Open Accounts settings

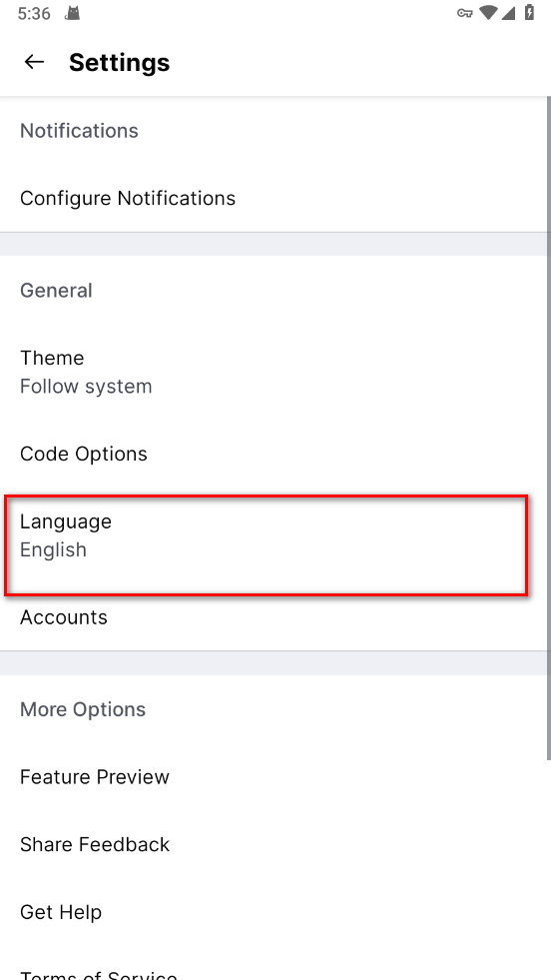pos(275,617)
